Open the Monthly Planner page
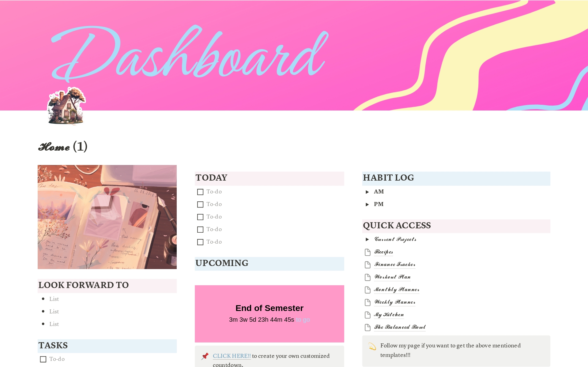The image size is (588, 367). coord(394,289)
